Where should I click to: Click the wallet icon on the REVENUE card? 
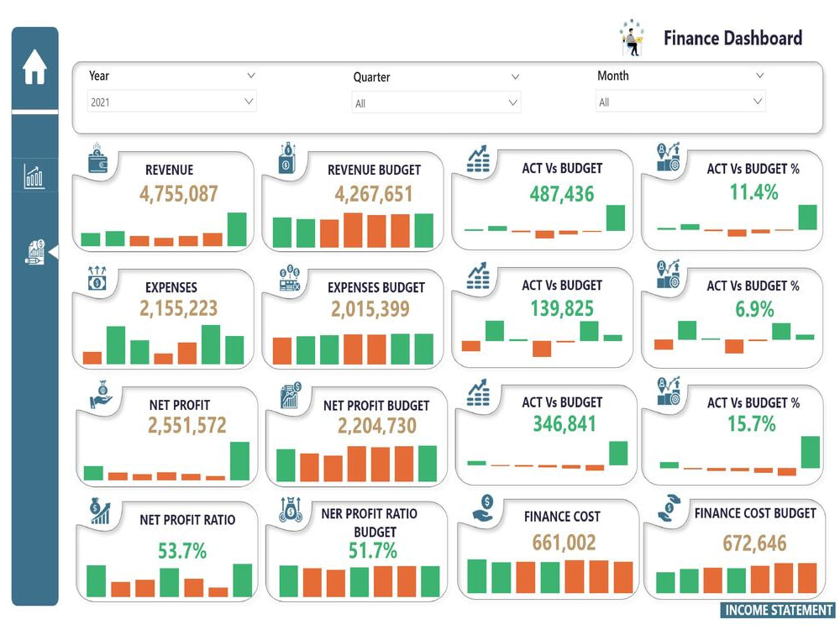click(x=99, y=160)
